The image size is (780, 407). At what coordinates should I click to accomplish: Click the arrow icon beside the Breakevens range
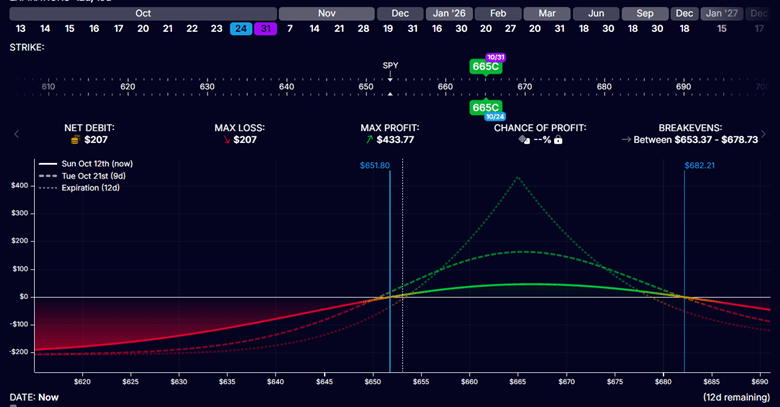click(626, 140)
